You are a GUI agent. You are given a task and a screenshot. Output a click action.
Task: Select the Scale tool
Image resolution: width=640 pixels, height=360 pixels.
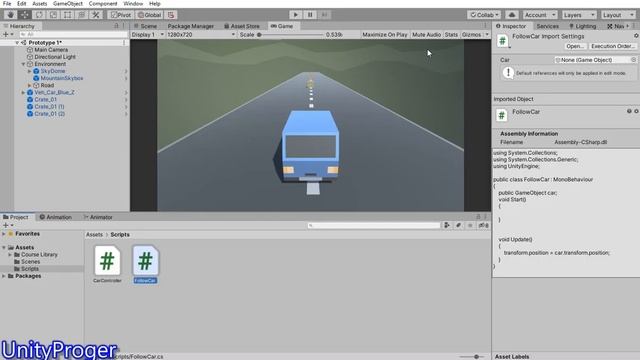[53, 15]
